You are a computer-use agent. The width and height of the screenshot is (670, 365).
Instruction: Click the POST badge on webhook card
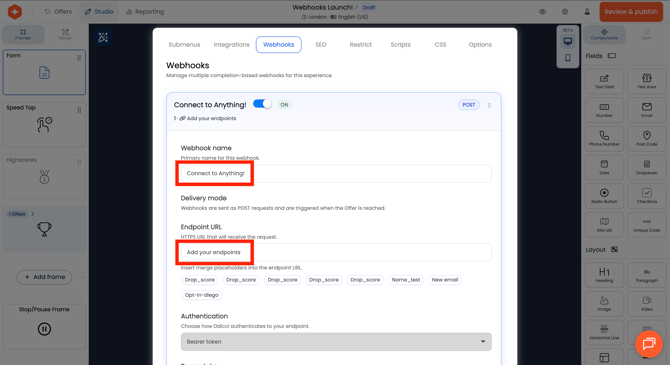(468, 105)
